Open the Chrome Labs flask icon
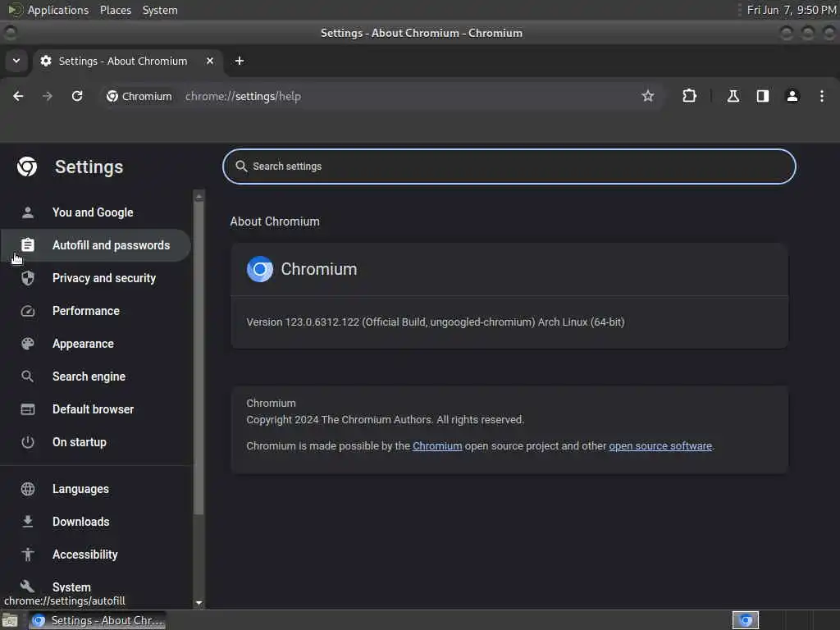 click(x=733, y=96)
